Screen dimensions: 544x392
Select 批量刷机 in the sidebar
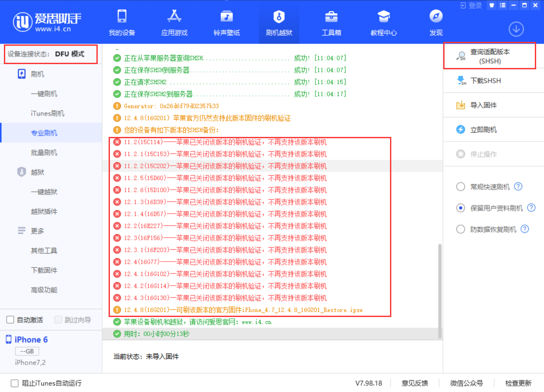(x=44, y=153)
